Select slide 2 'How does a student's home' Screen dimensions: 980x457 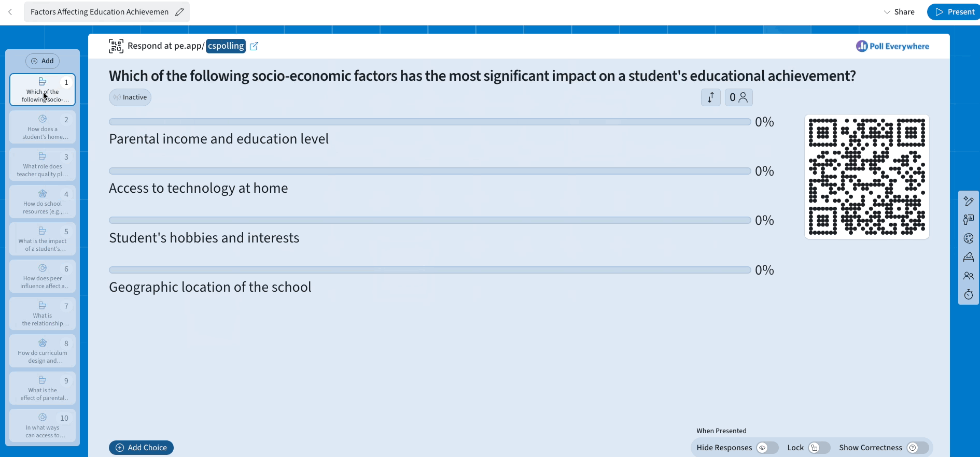43,127
